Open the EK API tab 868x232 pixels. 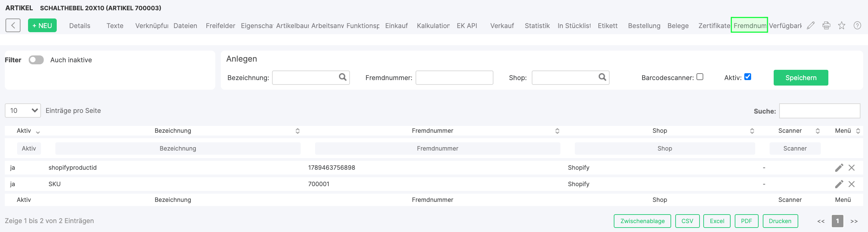(467, 26)
